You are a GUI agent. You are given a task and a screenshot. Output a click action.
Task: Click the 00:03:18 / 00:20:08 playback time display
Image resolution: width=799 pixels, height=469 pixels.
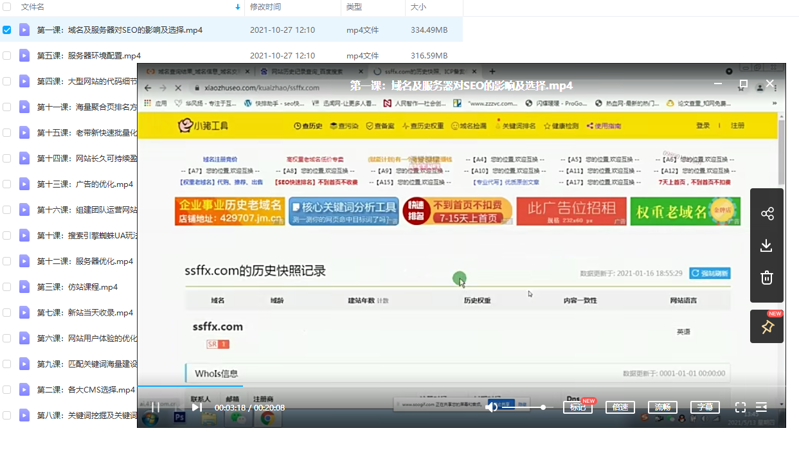click(x=249, y=407)
